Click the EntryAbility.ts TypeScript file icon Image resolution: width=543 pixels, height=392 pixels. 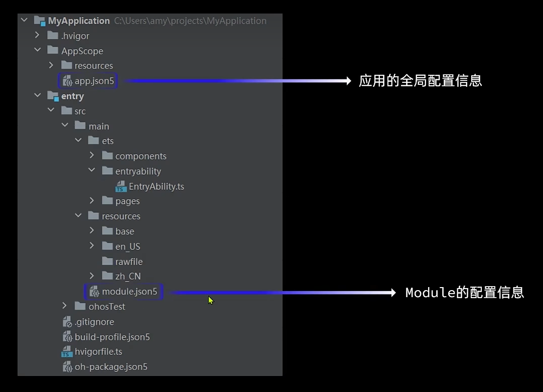pos(121,187)
